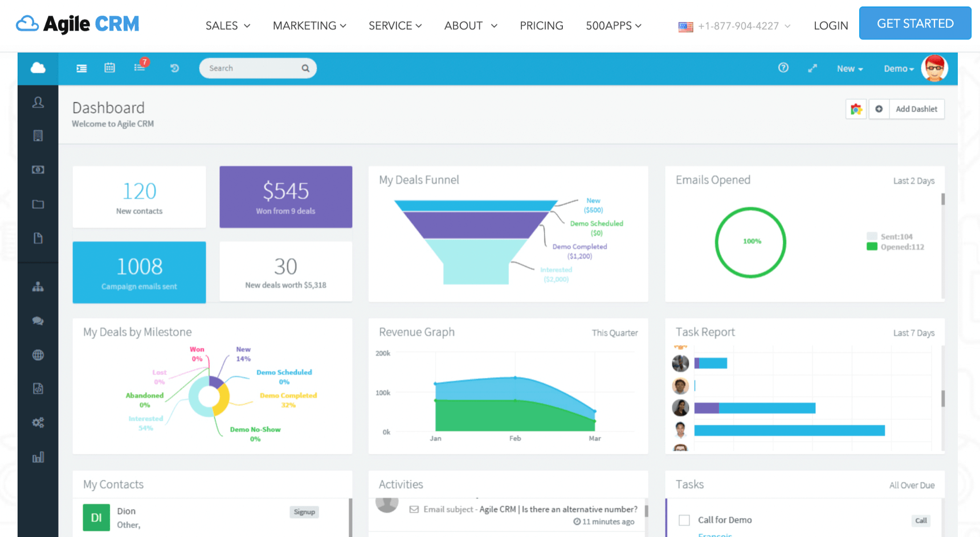
Task: Expand the ABOUT menu
Action: (471, 26)
